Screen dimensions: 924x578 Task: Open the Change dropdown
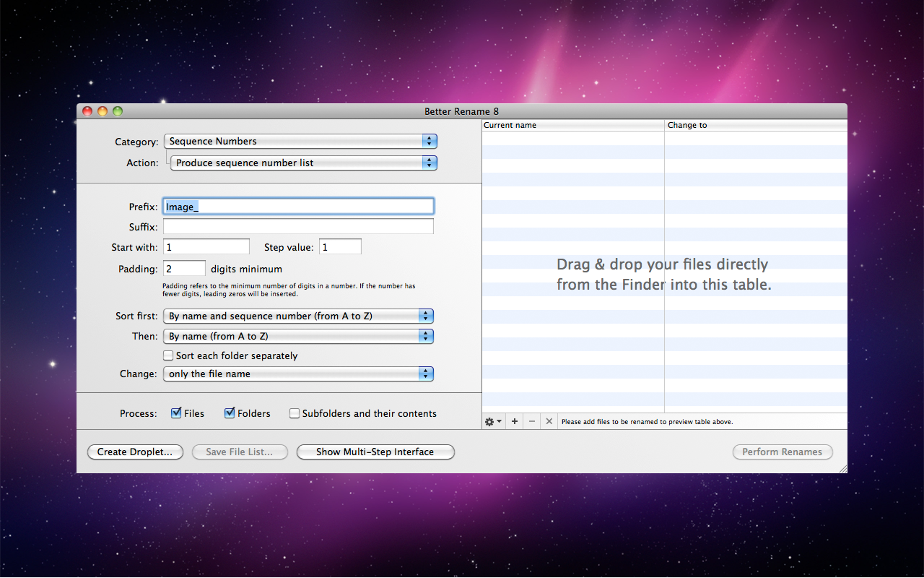(x=298, y=374)
